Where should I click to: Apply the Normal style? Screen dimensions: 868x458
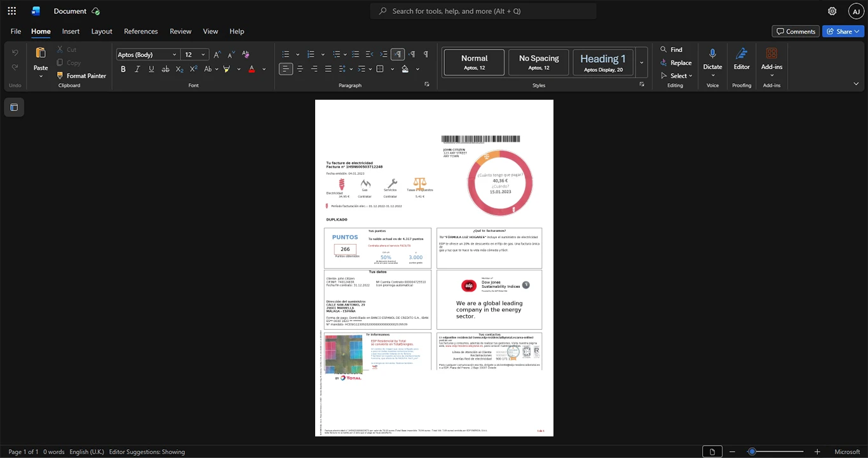click(x=474, y=62)
